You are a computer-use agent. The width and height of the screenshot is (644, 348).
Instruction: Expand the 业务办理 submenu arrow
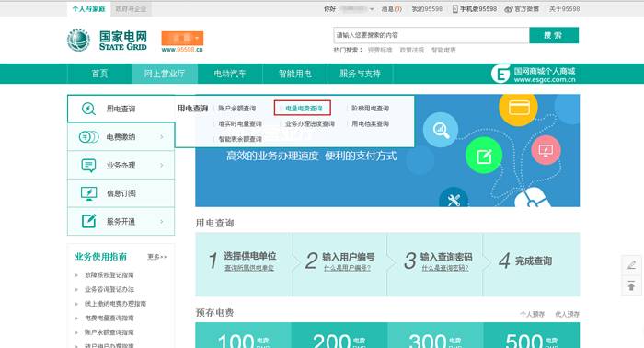tap(161, 165)
